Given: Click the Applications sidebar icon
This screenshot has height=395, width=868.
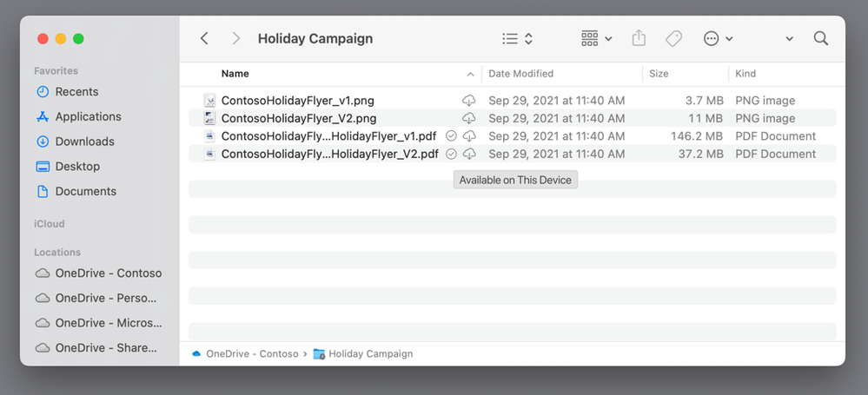Looking at the screenshot, I should (43, 116).
